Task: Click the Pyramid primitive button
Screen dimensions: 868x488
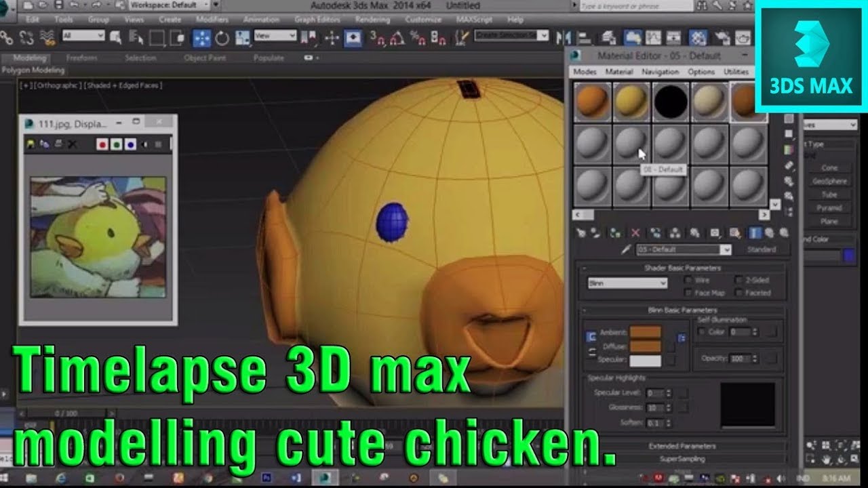Action: click(829, 208)
